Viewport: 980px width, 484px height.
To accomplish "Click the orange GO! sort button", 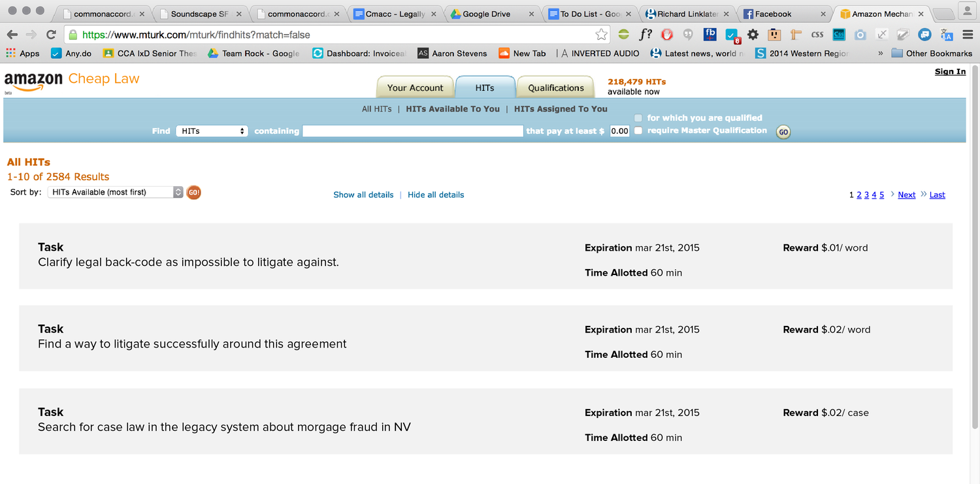I will click(x=193, y=192).
